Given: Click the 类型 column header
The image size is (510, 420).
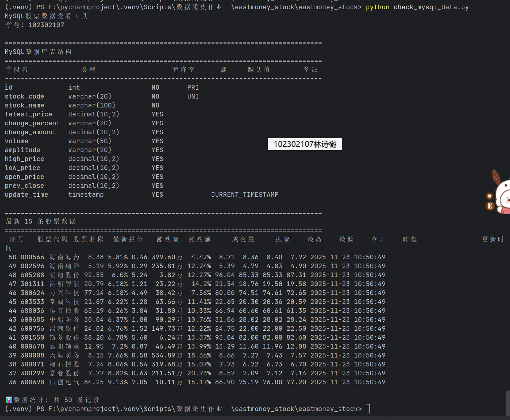Looking at the screenshot, I should tap(88, 69).
